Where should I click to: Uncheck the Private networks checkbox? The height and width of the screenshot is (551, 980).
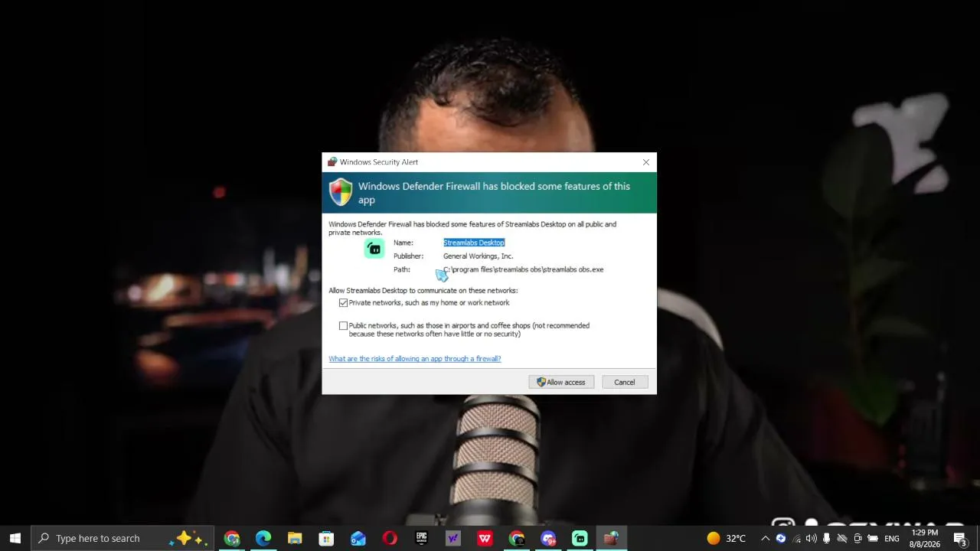click(343, 303)
